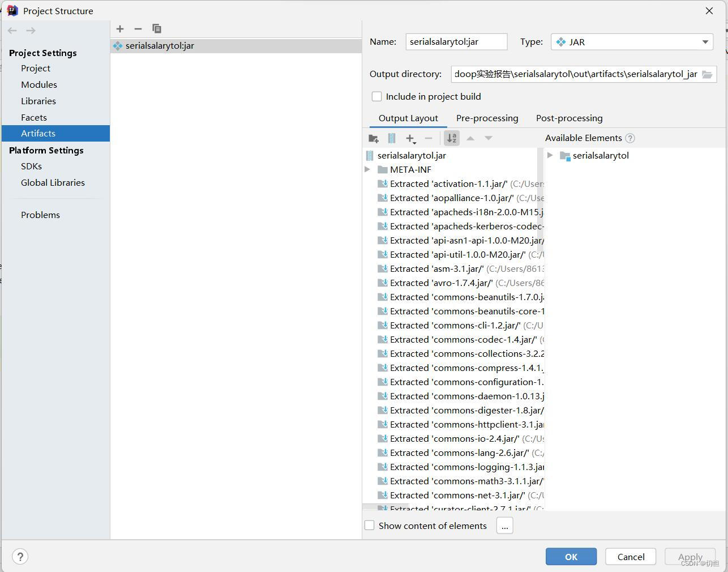Screen dimensions: 728x572
Task: Check Show content of elements
Action: [370, 526]
